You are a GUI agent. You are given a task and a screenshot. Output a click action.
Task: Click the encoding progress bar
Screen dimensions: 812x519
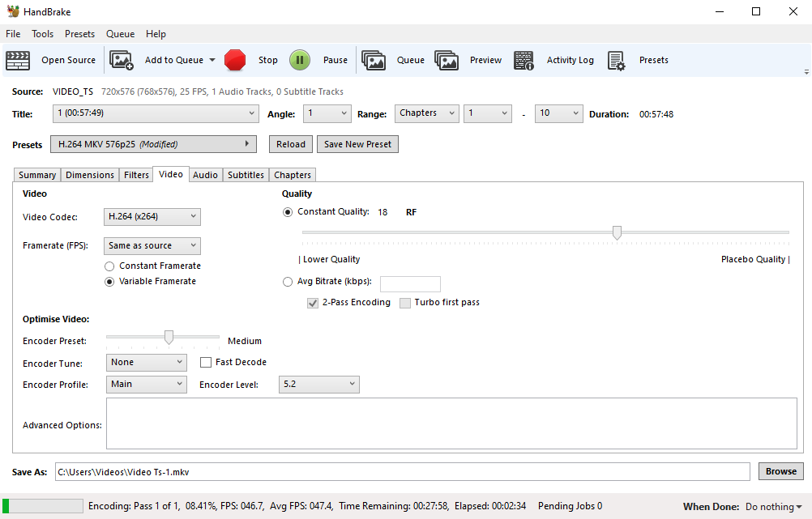tap(43, 506)
